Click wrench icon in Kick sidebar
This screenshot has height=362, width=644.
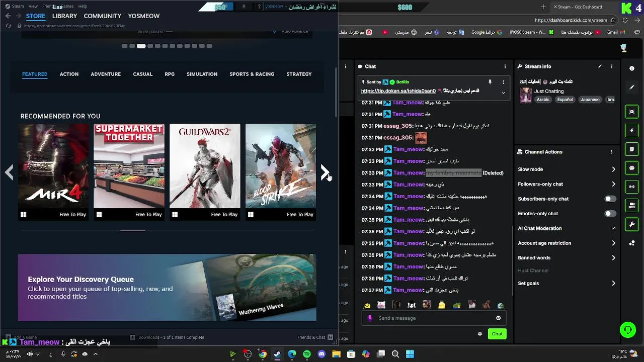(x=632, y=224)
